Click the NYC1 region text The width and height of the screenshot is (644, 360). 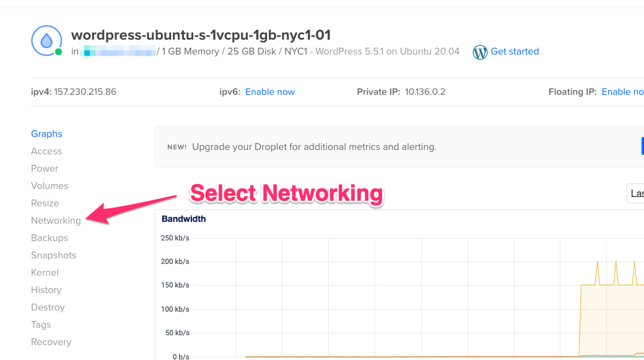296,51
